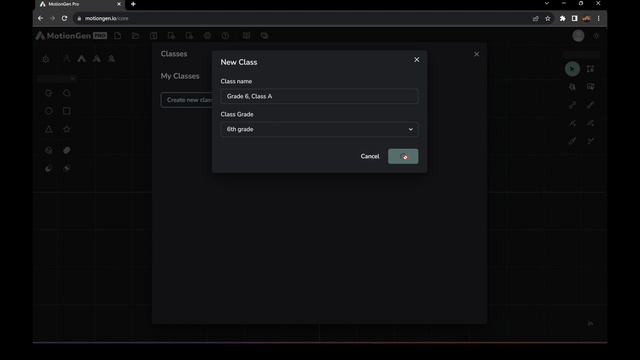The height and width of the screenshot is (360, 640).
Task: Click the fit-to-screen icon beside play
Action: pyautogui.click(x=590, y=69)
